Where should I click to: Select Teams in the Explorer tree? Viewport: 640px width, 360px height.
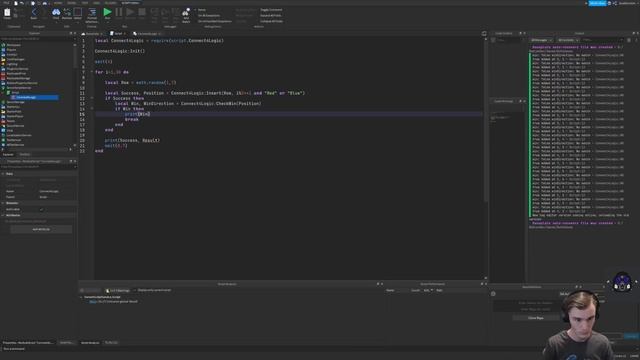(x=11, y=121)
